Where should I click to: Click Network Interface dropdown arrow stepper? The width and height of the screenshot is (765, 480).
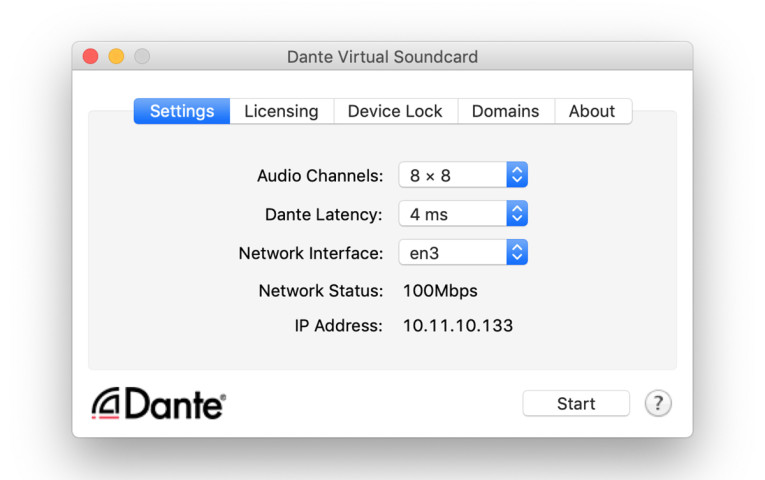(517, 252)
